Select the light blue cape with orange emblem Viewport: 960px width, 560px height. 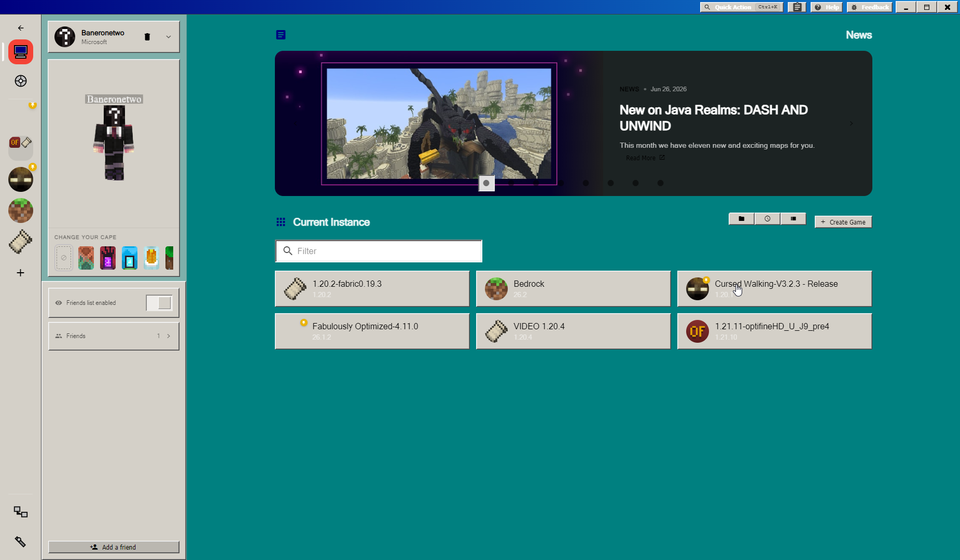(x=151, y=258)
